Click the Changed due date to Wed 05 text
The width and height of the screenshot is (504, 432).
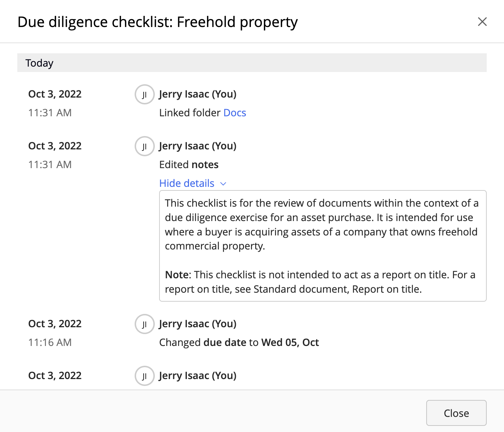tap(239, 342)
